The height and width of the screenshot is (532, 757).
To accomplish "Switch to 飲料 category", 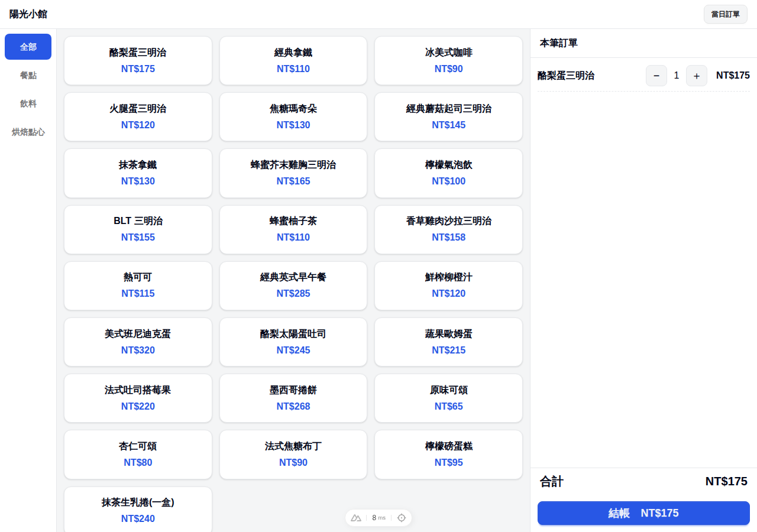I will click(x=28, y=103).
